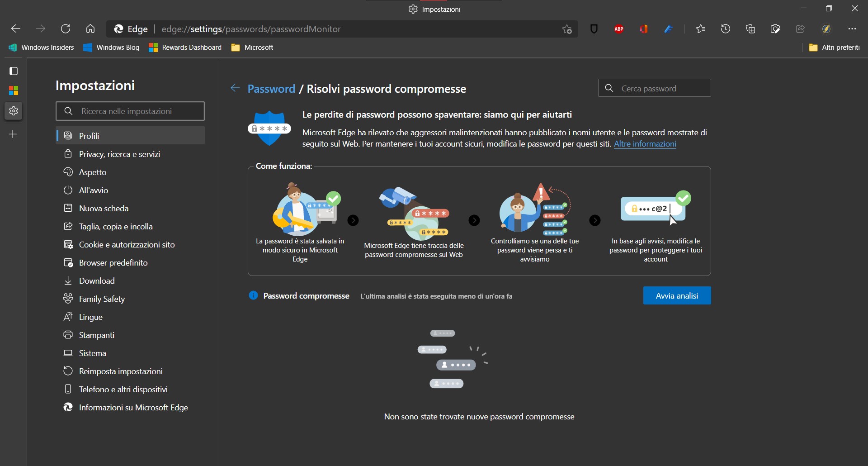This screenshot has height=466, width=868.
Task: Select the Settings gear tab in sidebar
Action: tap(14, 111)
